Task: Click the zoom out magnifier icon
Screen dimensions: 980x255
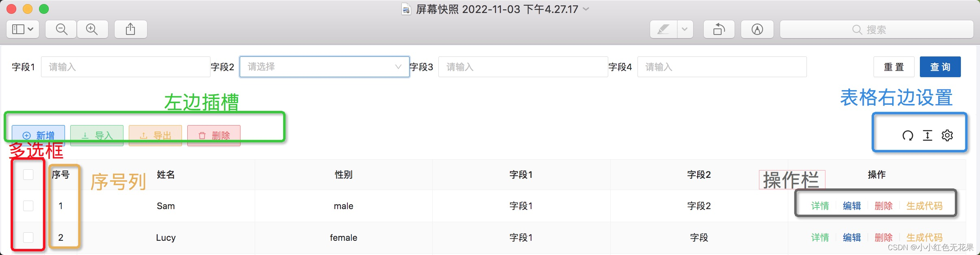Action: click(x=60, y=29)
